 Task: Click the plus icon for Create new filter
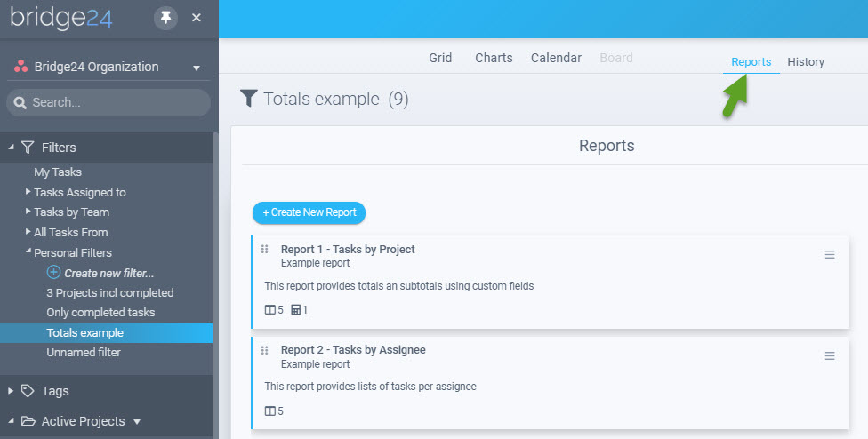click(x=53, y=272)
